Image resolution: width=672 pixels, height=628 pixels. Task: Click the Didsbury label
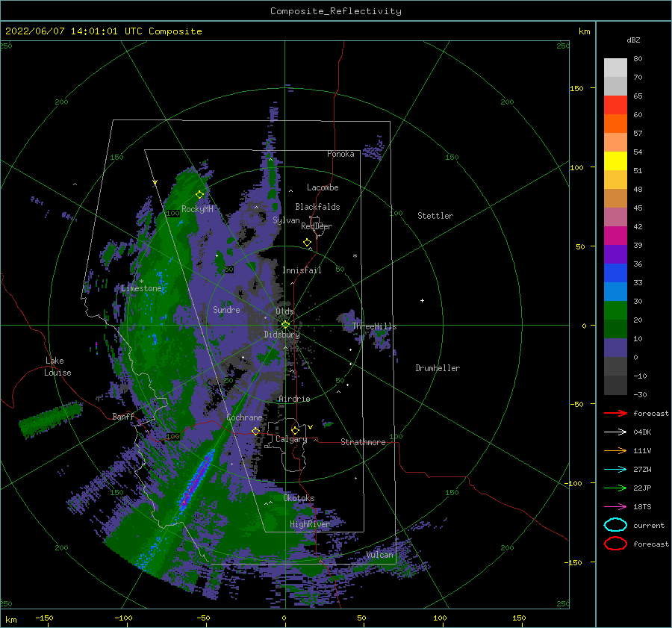(x=281, y=335)
